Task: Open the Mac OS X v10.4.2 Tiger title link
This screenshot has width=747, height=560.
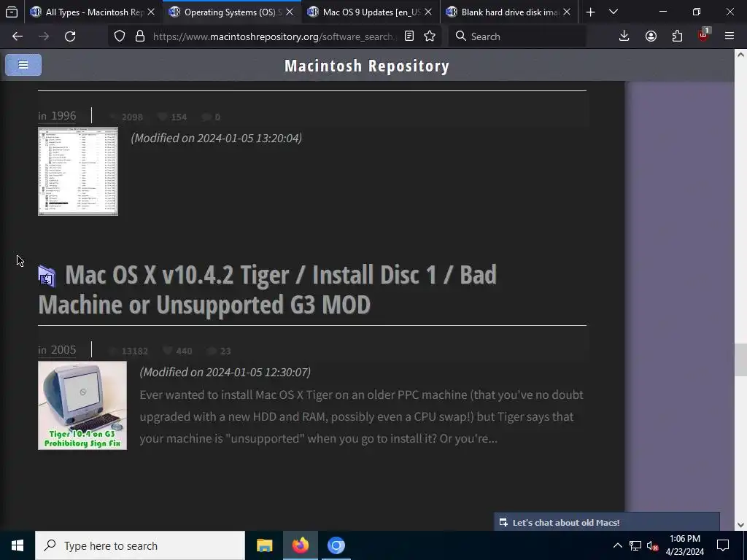Action: (x=267, y=289)
